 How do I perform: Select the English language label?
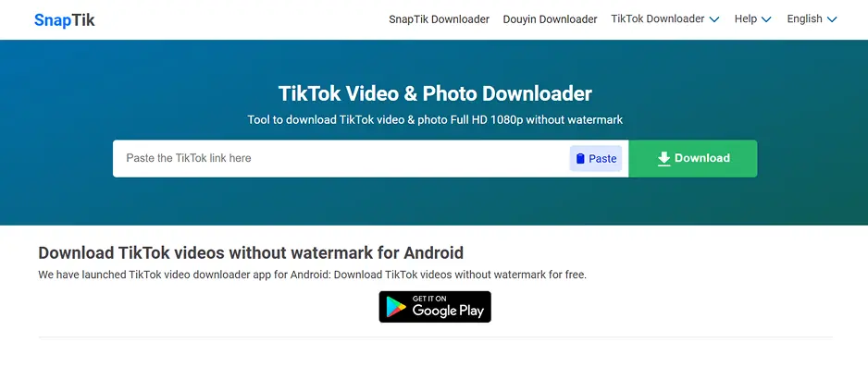(804, 18)
